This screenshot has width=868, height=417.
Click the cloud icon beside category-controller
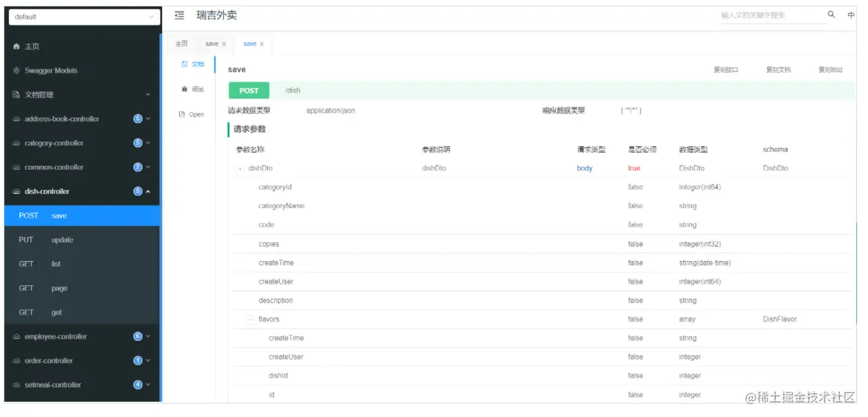17,143
